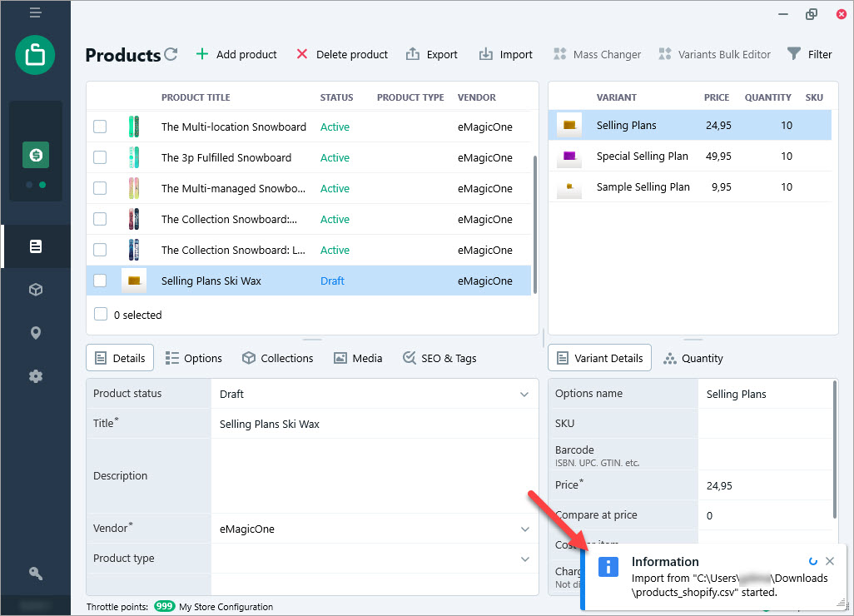
Task: Switch to the Options tab
Action: tap(193, 358)
